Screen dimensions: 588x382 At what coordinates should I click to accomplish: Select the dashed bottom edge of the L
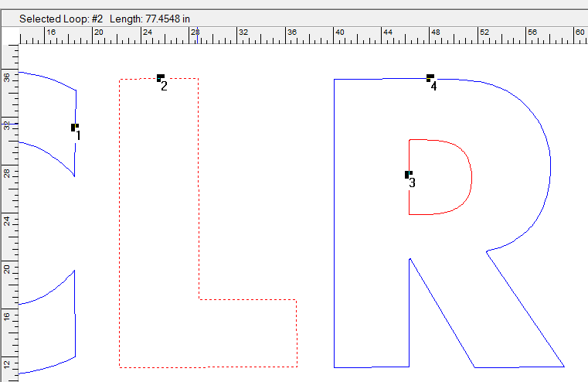coord(209,367)
